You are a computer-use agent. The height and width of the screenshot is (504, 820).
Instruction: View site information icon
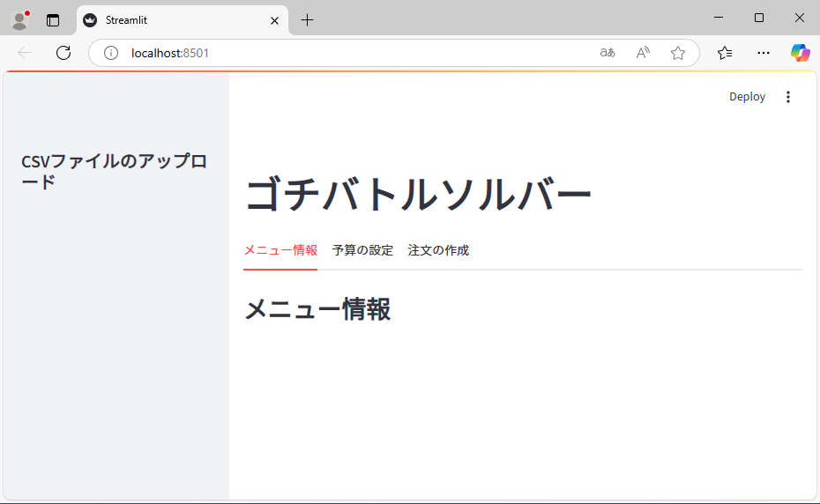(x=111, y=53)
